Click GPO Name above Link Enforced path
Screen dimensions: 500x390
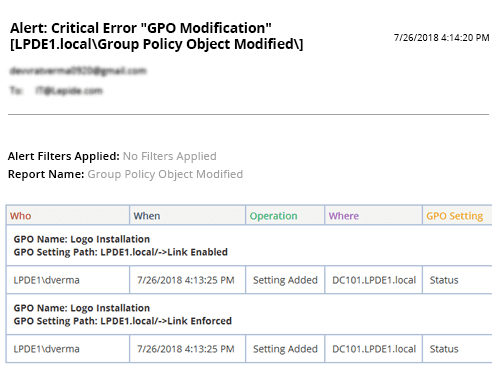pyautogui.click(x=82, y=308)
